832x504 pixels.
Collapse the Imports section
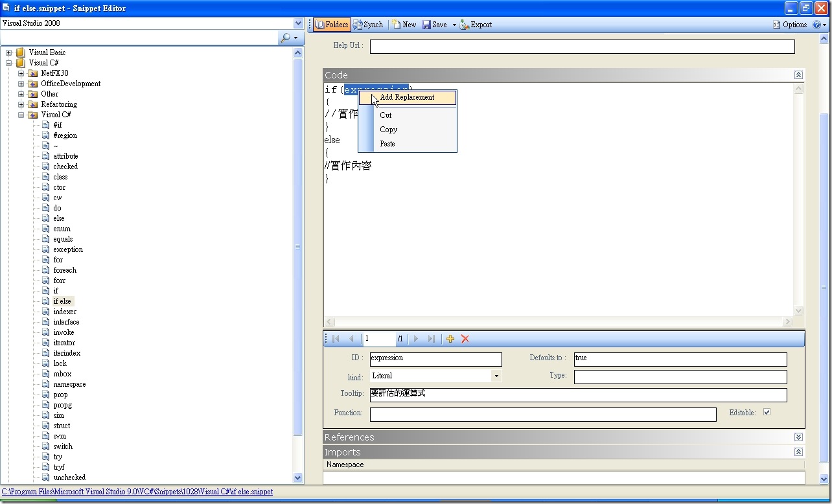point(798,452)
